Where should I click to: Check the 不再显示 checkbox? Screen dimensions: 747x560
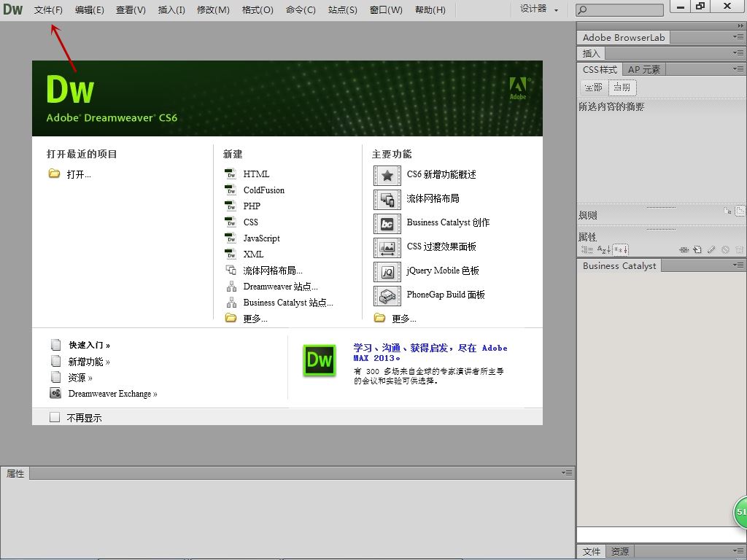tap(55, 417)
